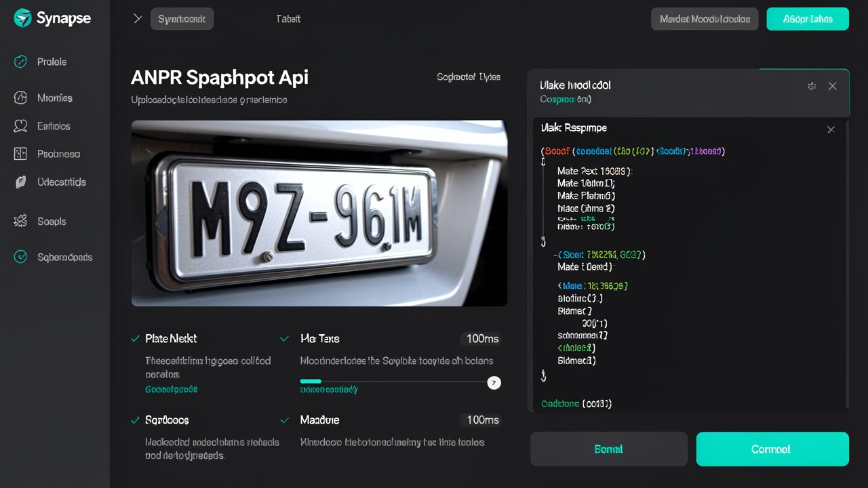This screenshot has width=868, height=488.
Task: Click the ANPR Spaphpot Api heading
Action: pyautogui.click(x=220, y=78)
